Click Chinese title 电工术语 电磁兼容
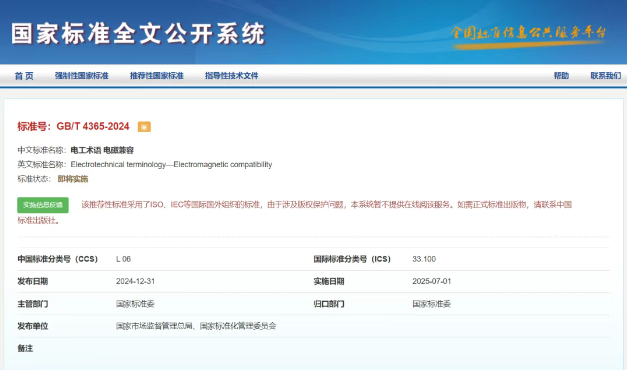 pyautogui.click(x=102, y=150)
